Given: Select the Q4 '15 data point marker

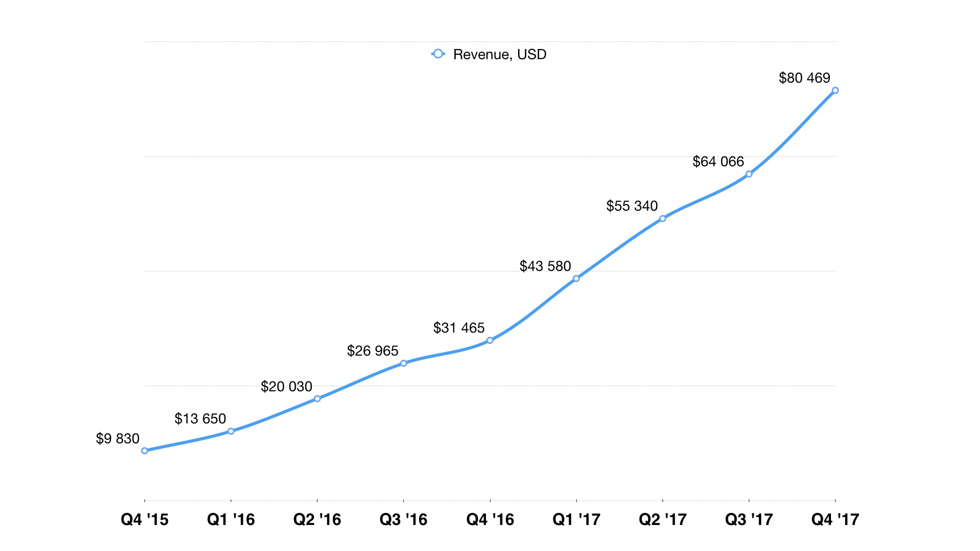Looking at the screenshot, I should coord(144,450).
